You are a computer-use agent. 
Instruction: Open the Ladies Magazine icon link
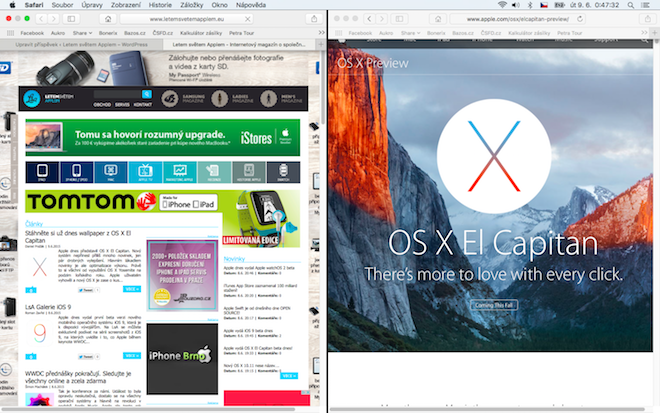click(x=219, y=99)
